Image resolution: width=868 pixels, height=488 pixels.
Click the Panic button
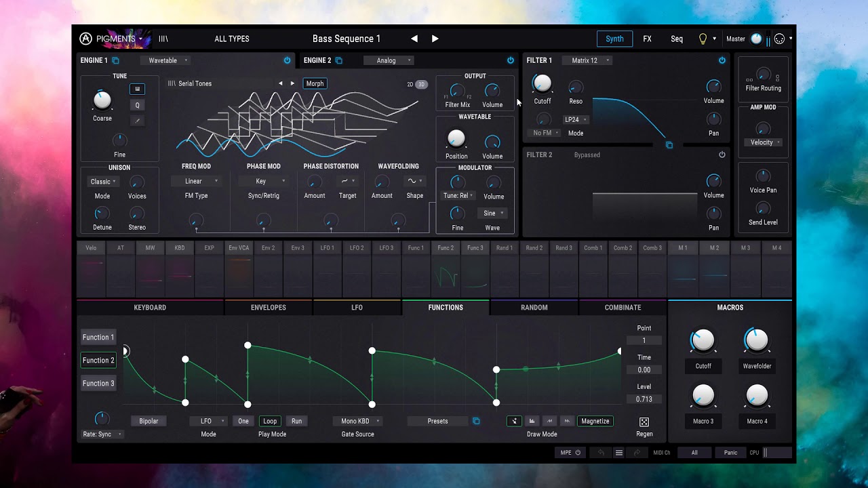pyautogui.click(x=730, y=453)
